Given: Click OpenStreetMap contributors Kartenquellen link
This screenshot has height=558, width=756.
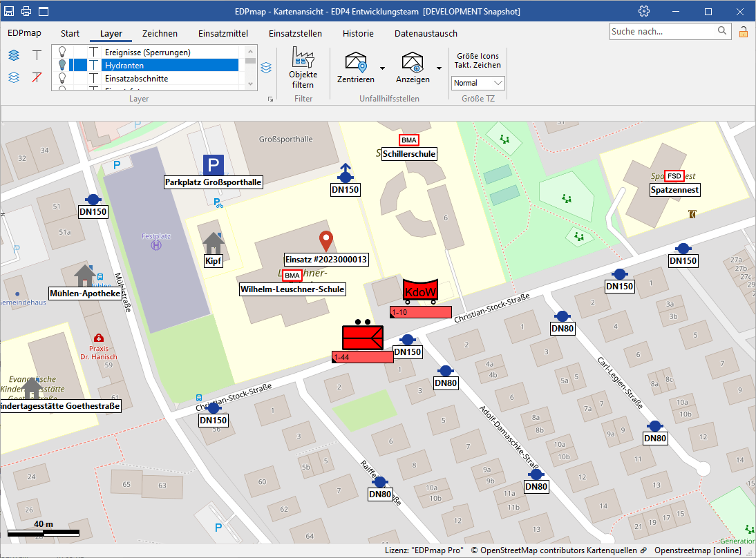Looking at the screenshot, I should (559, 550).
